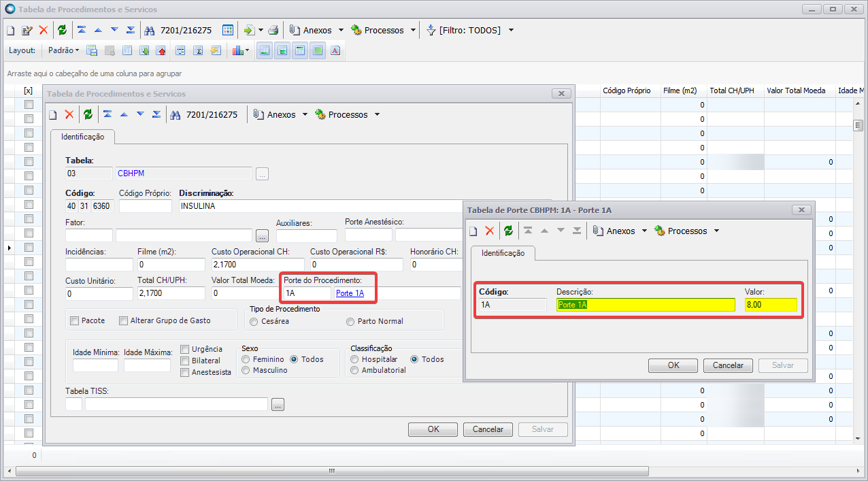The height and width of the screenshot is (481, 868).
Task: Click delete X in Procedimentos dialog toolbar
Action: (x=69, y=115)
